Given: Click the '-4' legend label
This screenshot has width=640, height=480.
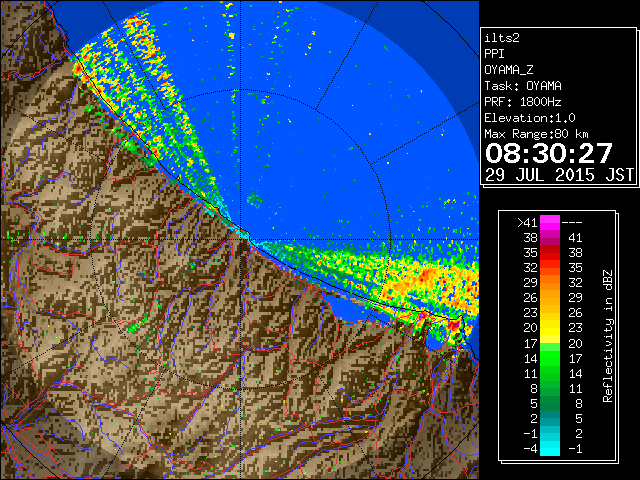Looking at the screenshot, I should (530, 449).
